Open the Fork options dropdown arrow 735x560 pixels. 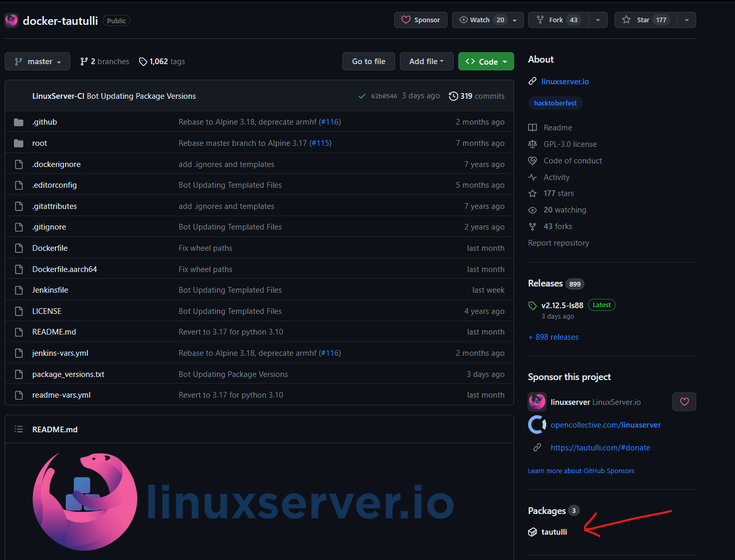pos(598,20)
